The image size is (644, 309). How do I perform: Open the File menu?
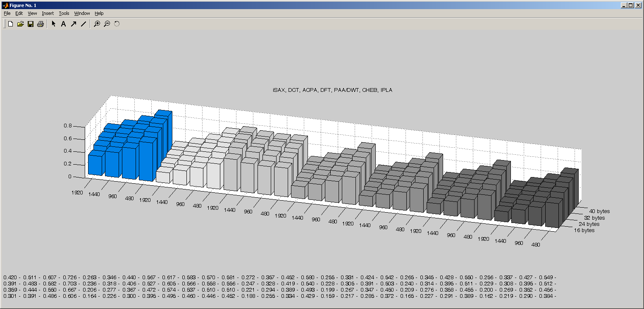7,13
